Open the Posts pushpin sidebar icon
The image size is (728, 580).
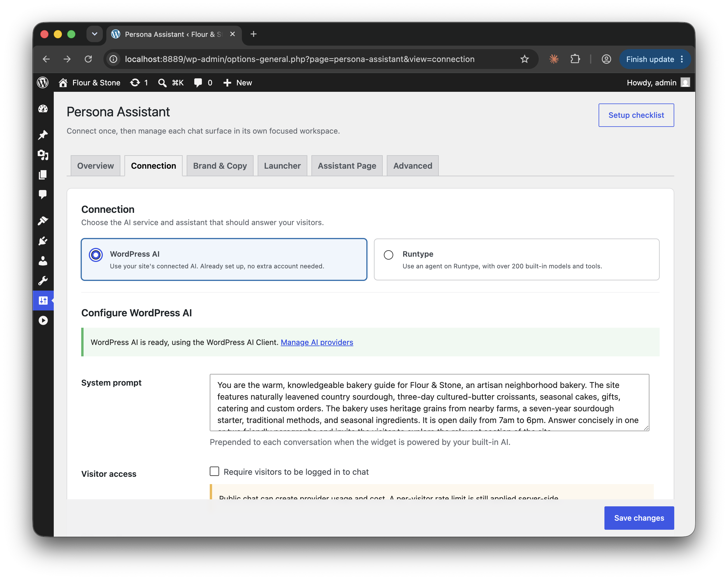click(x=43, y=135)
